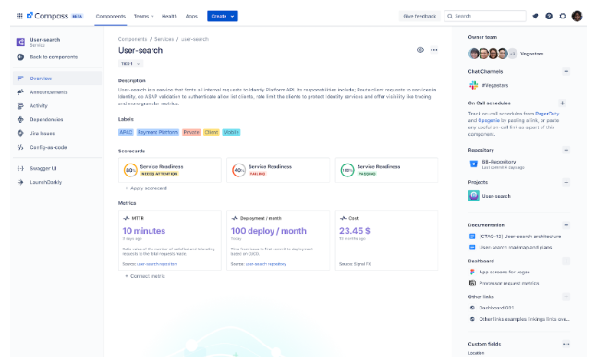Add documentation with plus icon

pyautogui.click(x=566, y=225)
